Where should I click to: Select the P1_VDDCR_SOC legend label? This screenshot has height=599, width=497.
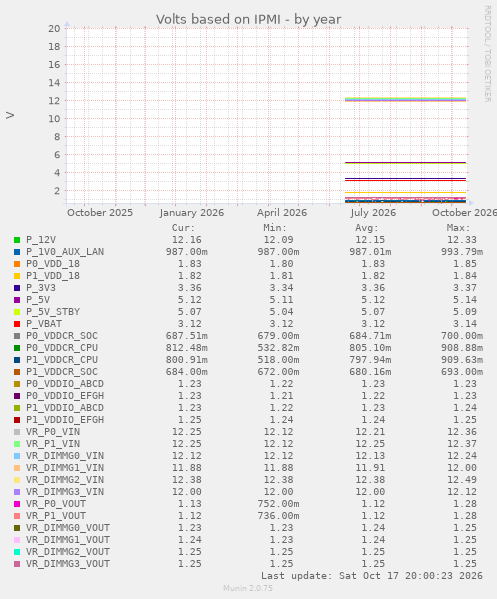click(62, 372)
